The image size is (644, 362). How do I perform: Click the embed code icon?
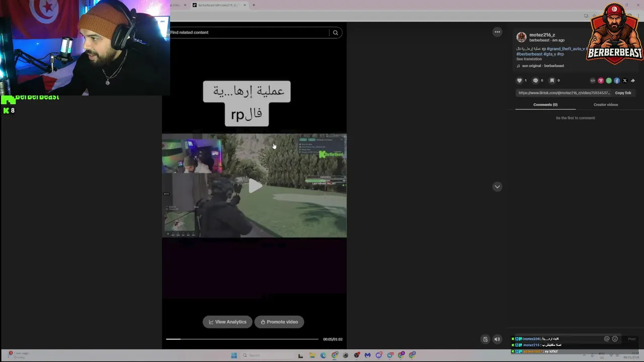(593, 80)
